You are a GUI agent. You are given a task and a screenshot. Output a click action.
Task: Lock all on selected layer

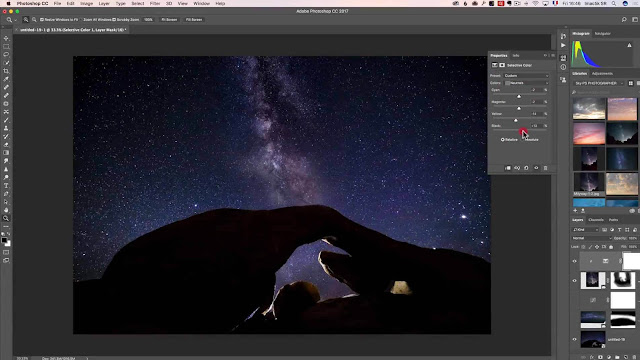pyautogui.click(x=611, y=247)
